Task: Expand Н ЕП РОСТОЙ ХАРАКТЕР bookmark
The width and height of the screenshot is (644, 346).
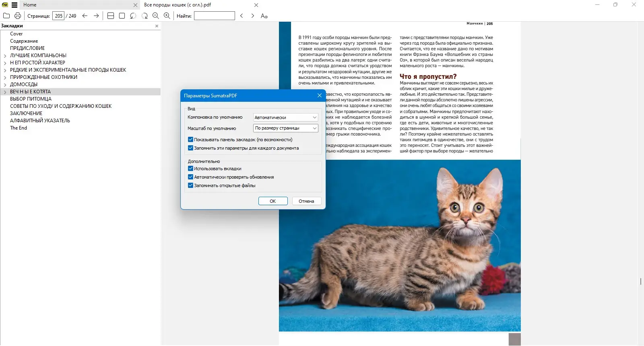Action: [5, 63]
